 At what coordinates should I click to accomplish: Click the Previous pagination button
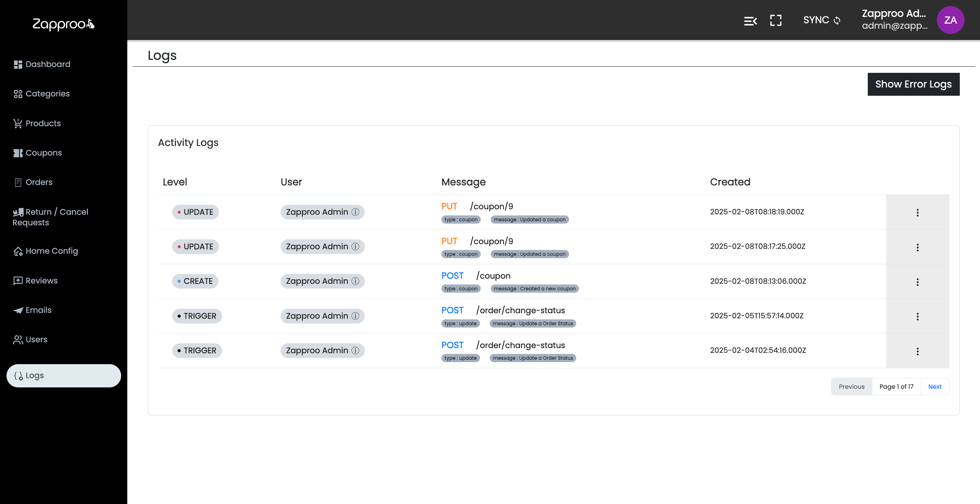pos(851,387)
